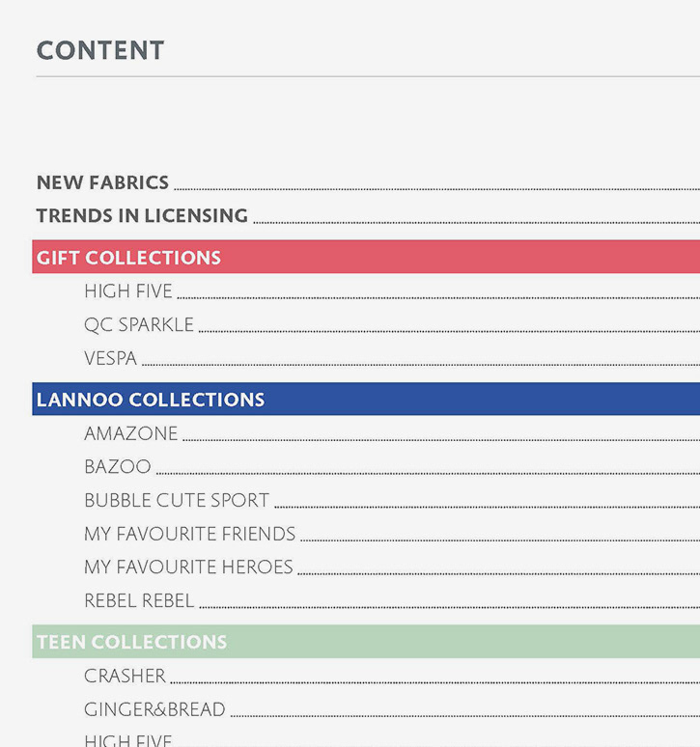Go to the REBEL REBEL collection
The width and height of the screenshot is (700, 747).
139,600
